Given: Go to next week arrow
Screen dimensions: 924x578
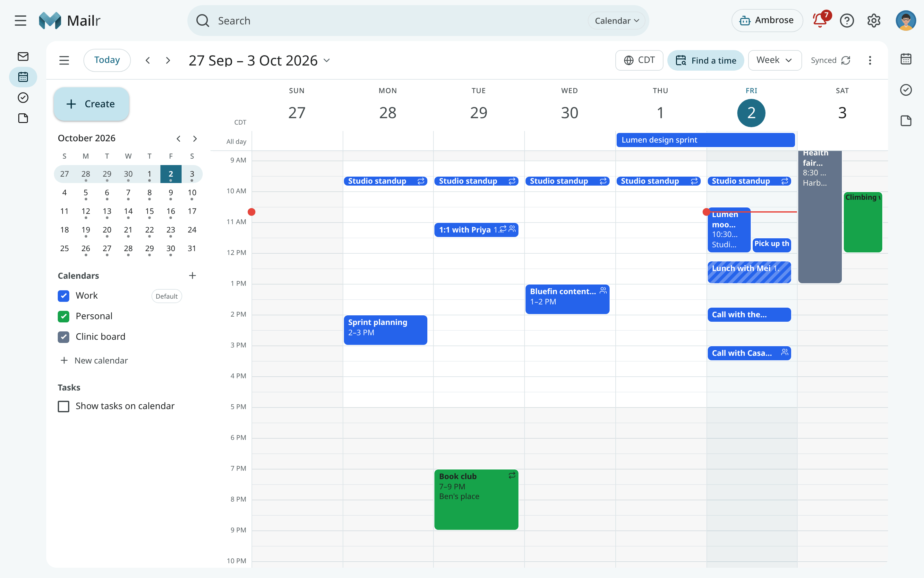Looking at the screenshot, I should tap(168, 60).
